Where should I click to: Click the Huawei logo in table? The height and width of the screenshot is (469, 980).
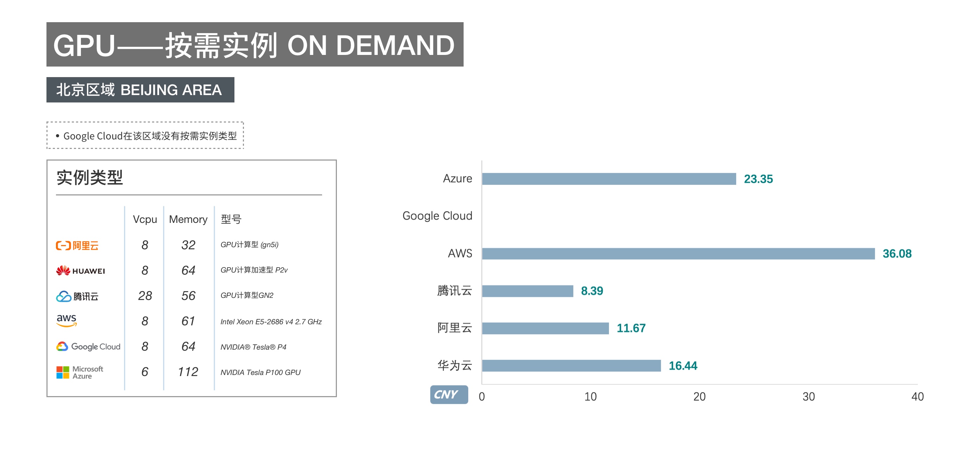(80, 271)
